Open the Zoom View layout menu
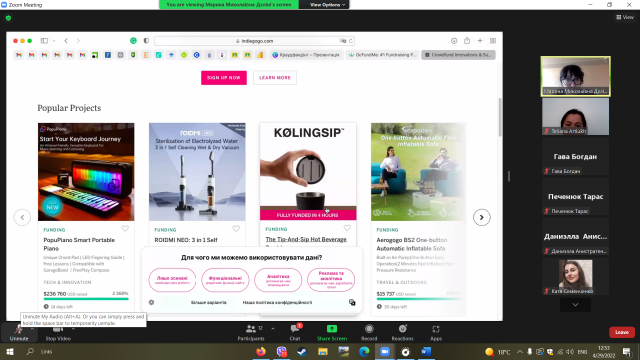This screenshot has height=360, width=640. click(625, 17)
